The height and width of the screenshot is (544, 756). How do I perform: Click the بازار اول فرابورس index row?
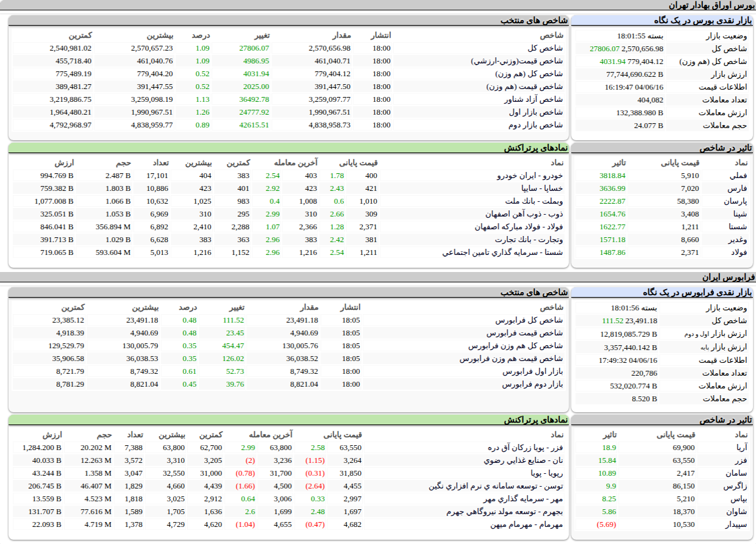point(288,371)
